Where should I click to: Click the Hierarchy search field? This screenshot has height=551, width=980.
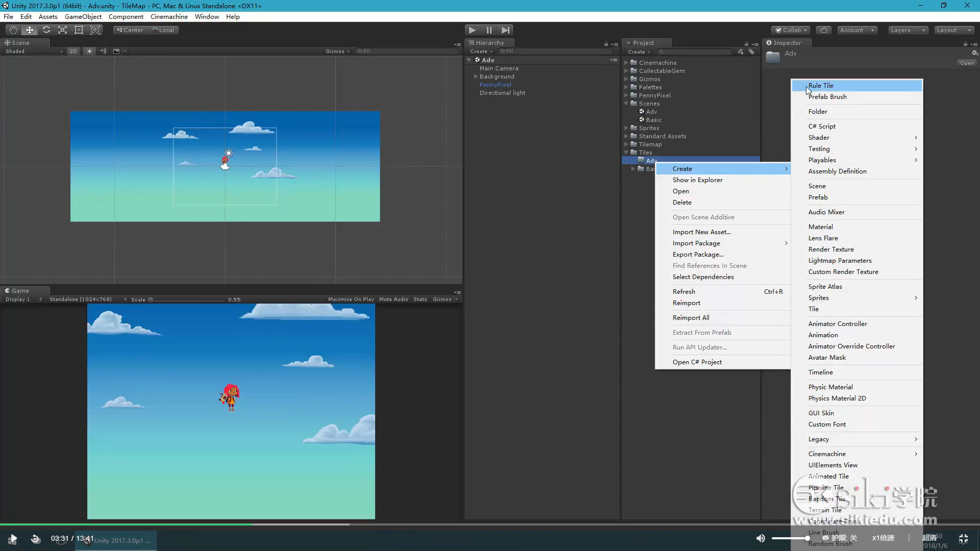[x=555, y=51]
